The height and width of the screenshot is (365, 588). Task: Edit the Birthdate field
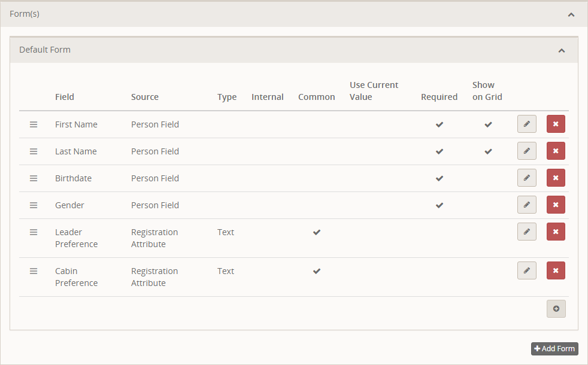pyautogui.click(x=526, y=178)
